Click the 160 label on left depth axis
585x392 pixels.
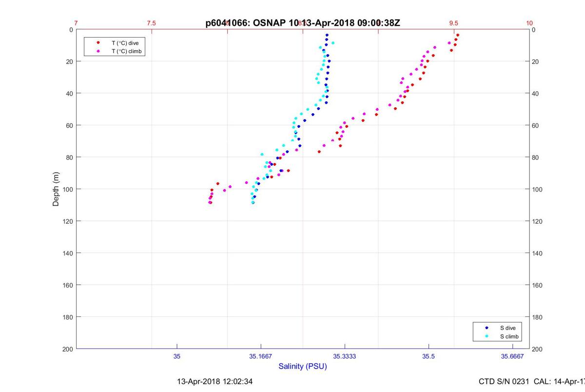click(x=68, y=285)
